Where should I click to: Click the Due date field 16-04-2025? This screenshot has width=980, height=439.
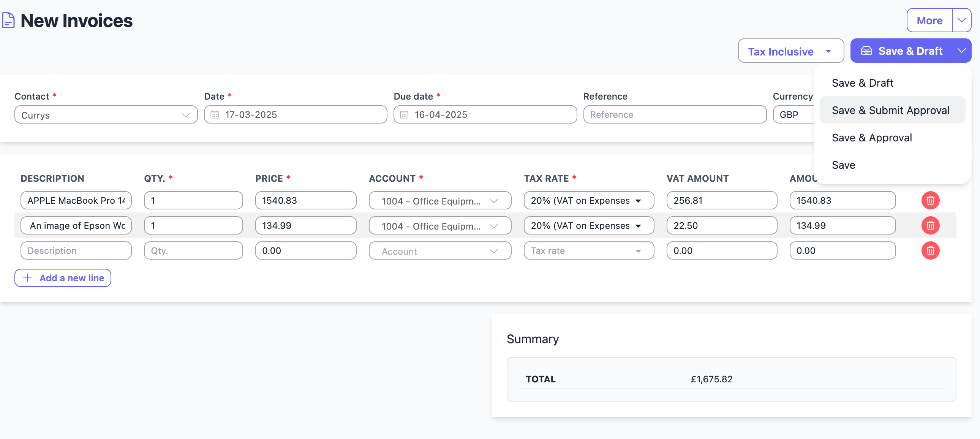pos(485,115)
